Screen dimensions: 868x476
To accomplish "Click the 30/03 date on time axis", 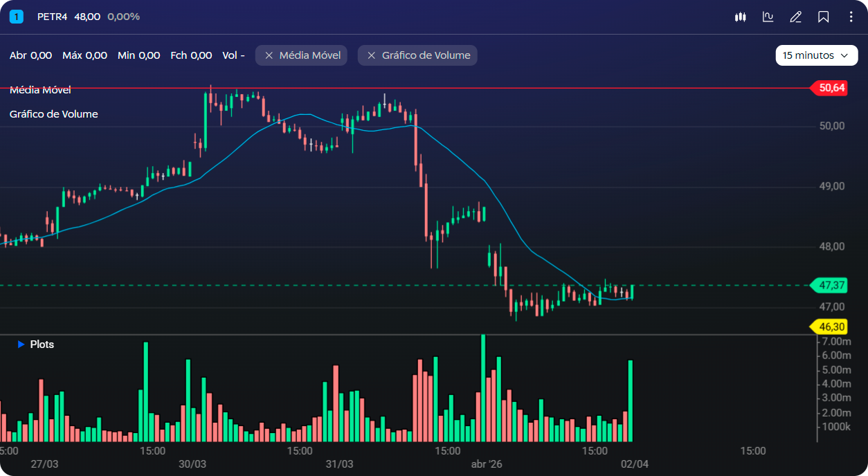I will (192, 464).
